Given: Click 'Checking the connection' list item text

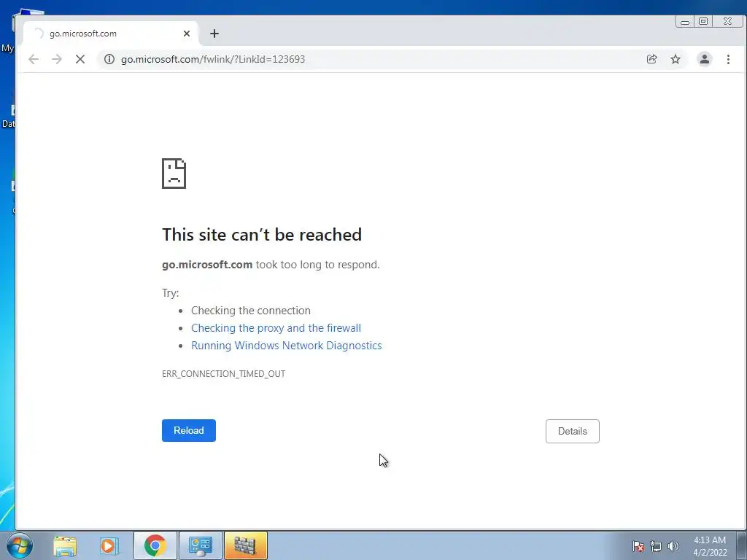Looking at the screenshot, I should click(x=251, y=311).
